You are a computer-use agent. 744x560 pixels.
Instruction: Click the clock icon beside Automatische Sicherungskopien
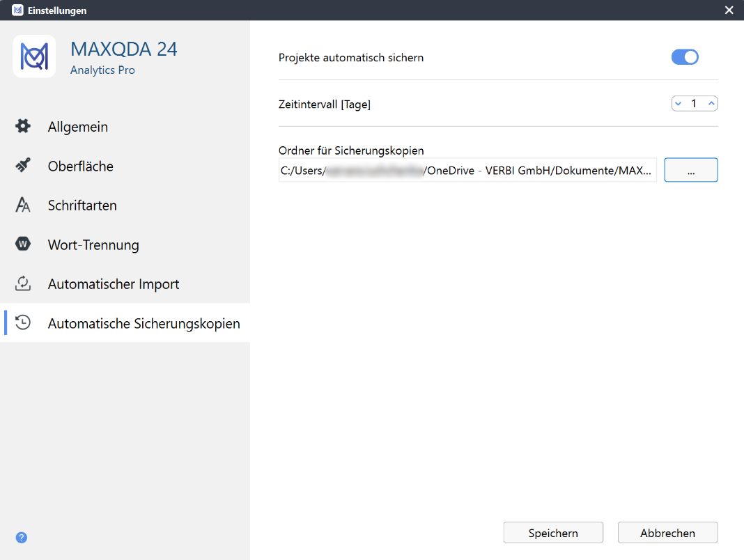pyautogui.click(x=23, y=322)
